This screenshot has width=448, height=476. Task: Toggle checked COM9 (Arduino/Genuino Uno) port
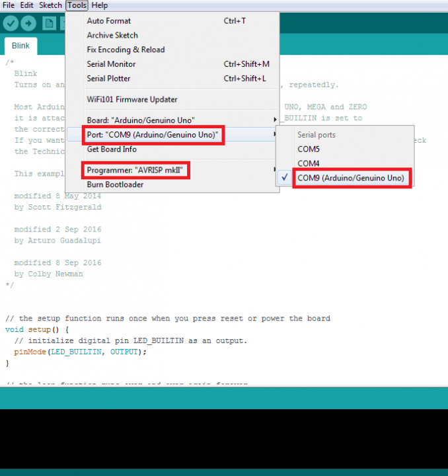point(345,178)
